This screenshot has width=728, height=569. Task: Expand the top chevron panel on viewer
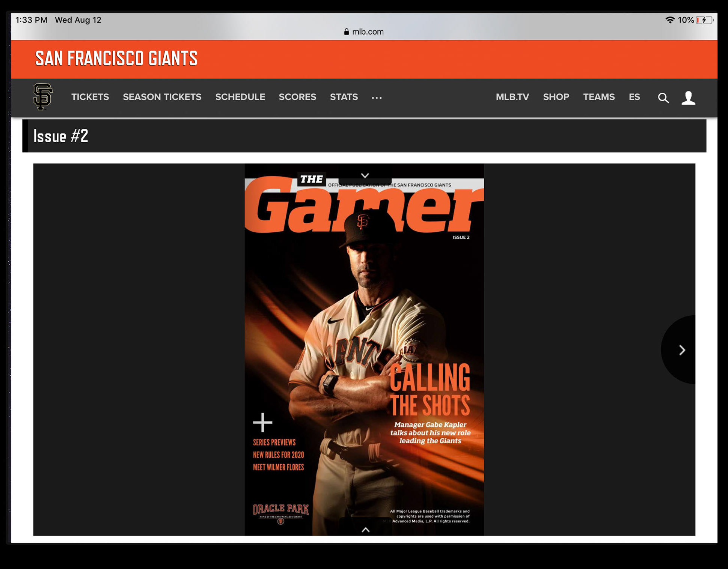[x=365, y=176]
